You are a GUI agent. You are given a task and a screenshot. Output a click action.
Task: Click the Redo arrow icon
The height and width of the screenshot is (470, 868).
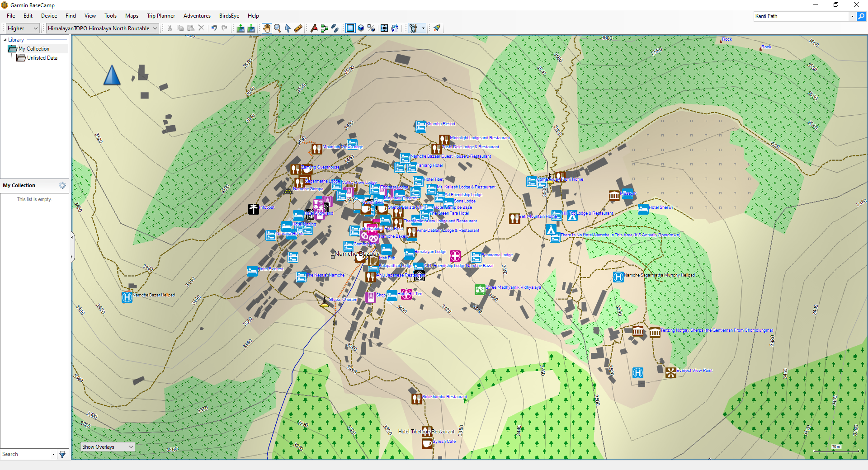click(x=224, y=28)
